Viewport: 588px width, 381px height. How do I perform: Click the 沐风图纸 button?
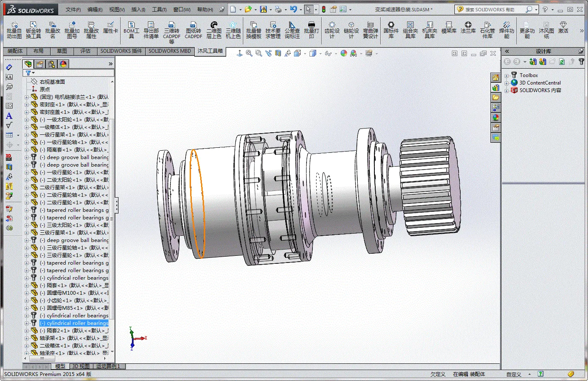546,30
